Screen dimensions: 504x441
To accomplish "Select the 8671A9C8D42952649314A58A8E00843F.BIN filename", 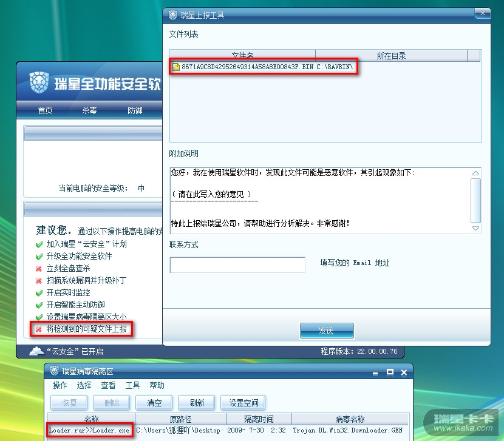I will point(247,67).
